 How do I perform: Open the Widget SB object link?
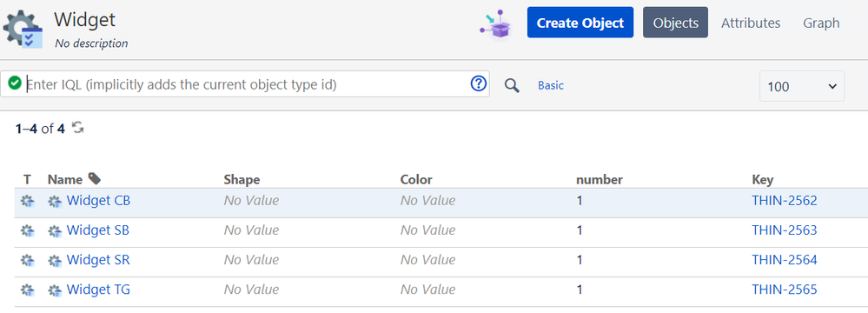coord(98,230)
